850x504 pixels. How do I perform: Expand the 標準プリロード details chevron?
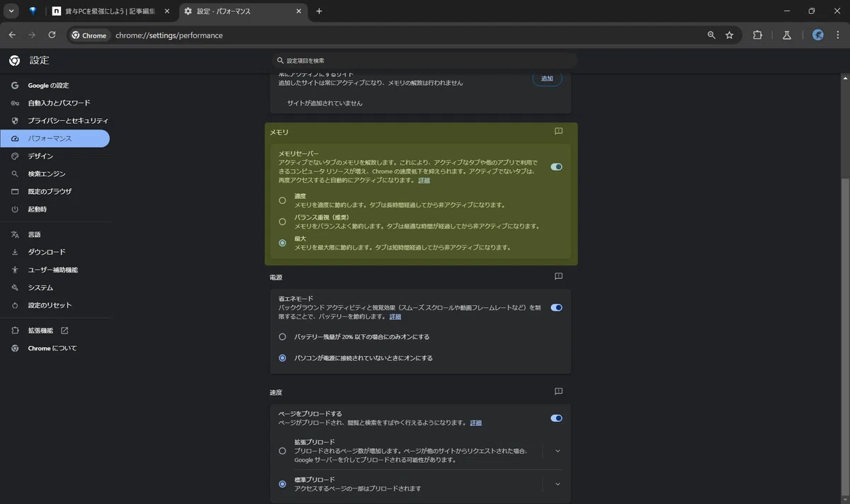click(x=557, y=484)
